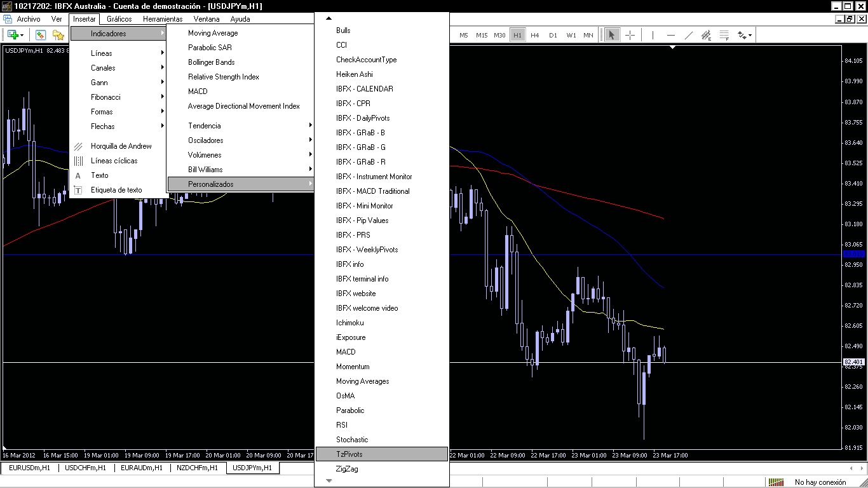The height and width of the screenshot is (488, 868).
Task: Open the Archivo menu
Action: pos(29,19)
